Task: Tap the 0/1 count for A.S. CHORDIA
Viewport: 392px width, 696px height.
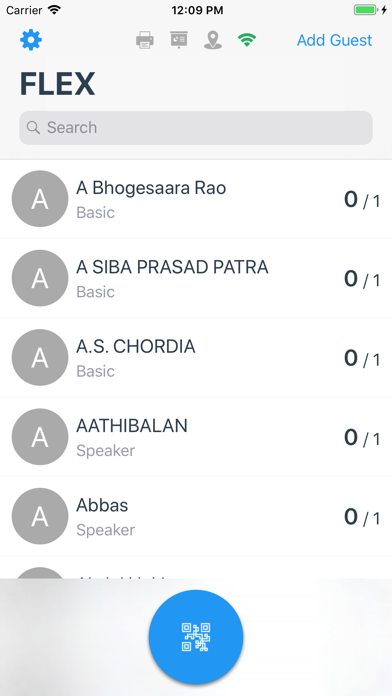Action: pos(362,358)
